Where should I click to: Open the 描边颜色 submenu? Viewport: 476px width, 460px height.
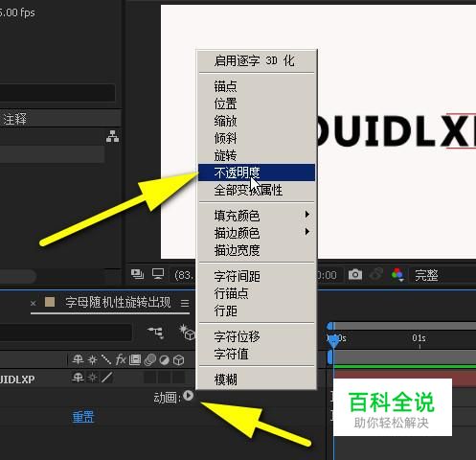pyautogui.click(x=257, y=233)
